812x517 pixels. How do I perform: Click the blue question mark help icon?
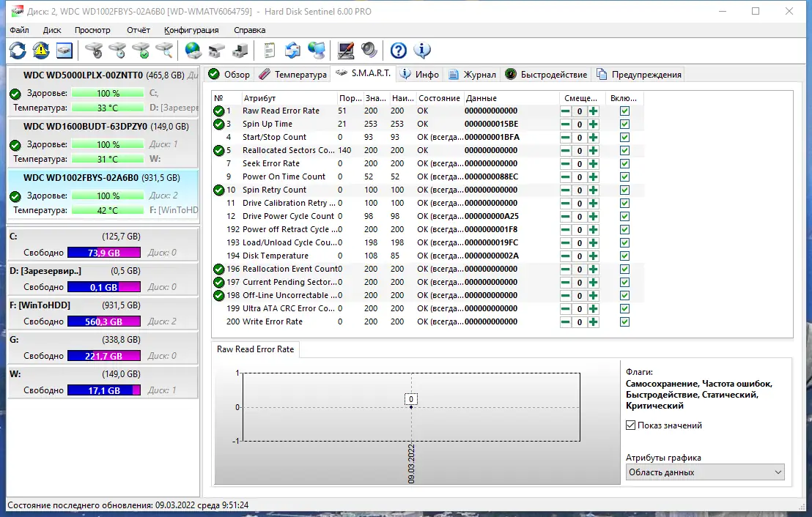398,51
